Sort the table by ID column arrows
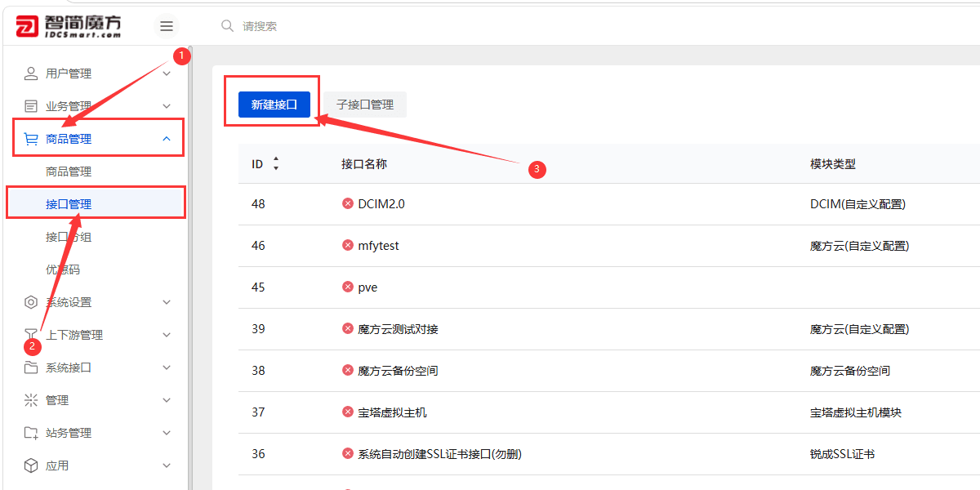 (x=276, y=163)
